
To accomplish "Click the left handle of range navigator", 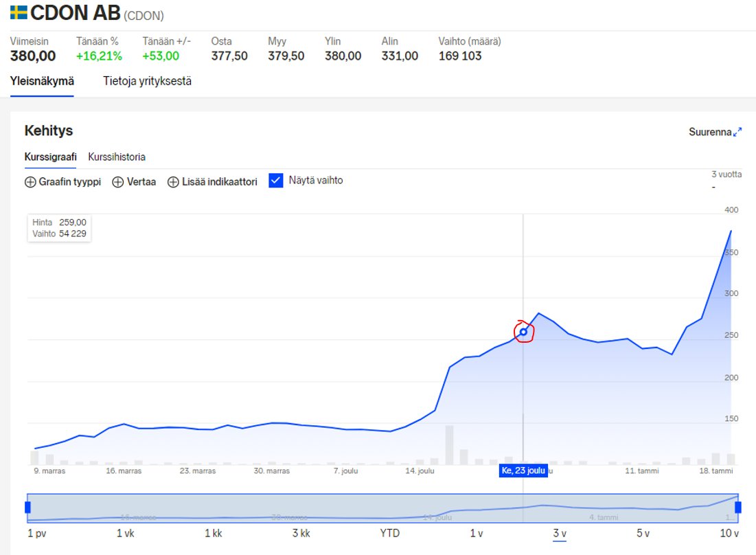I will [27, 508].
